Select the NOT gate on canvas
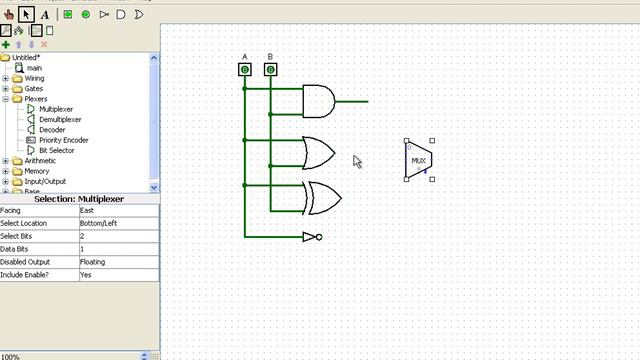Image resolution: width=640 pixels, height=360 pixels. 313,237
